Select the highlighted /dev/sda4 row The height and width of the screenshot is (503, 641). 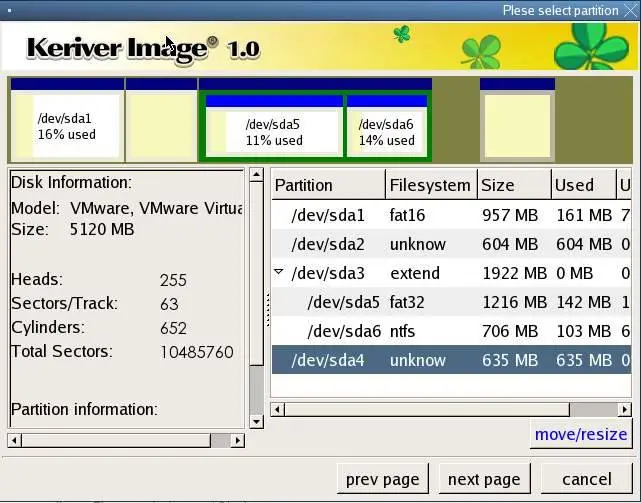[x=451, y=360]
